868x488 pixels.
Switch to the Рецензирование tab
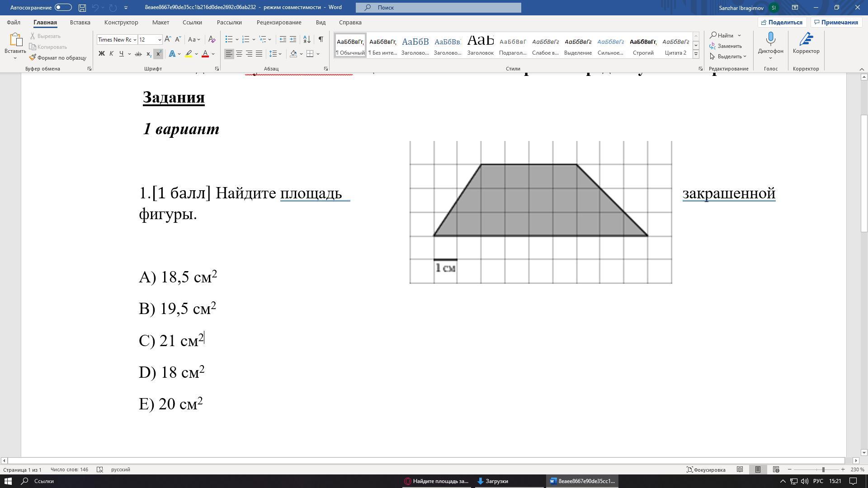[279, 22]
